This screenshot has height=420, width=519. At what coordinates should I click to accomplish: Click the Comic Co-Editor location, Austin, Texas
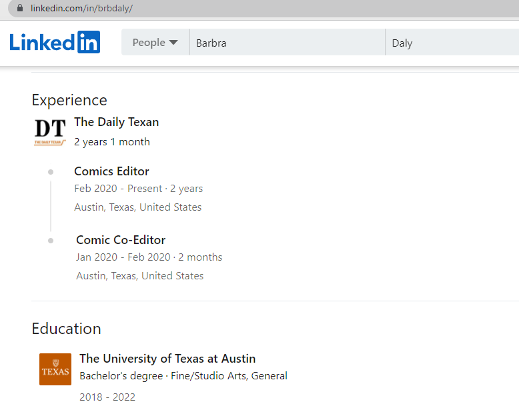pyautogui.click(x=139, y=276)
